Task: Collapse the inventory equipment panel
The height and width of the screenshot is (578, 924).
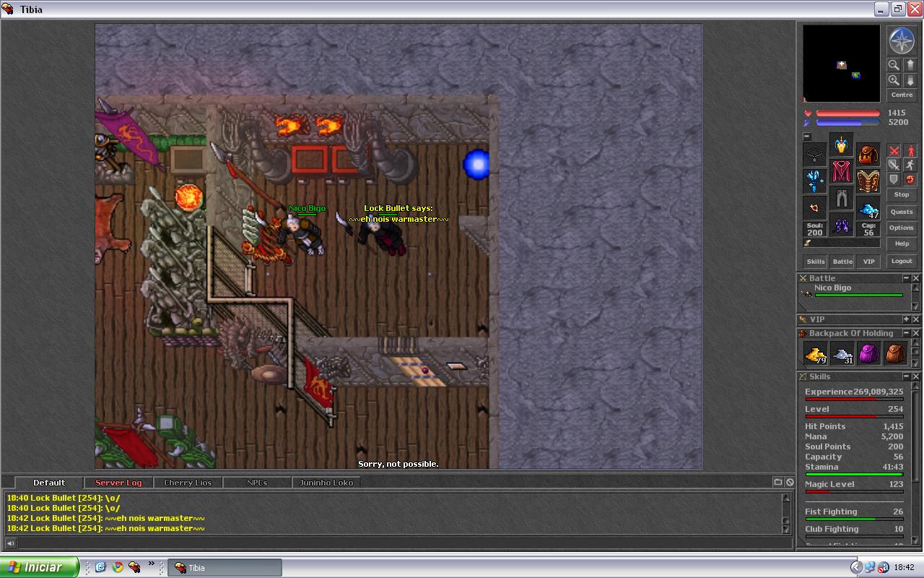Action: click(807, 137)
